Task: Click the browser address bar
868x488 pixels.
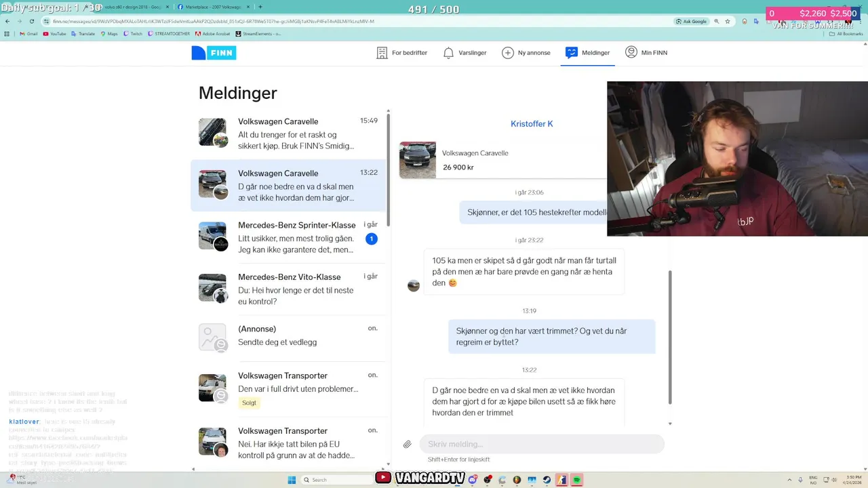Action: (353, 21)
